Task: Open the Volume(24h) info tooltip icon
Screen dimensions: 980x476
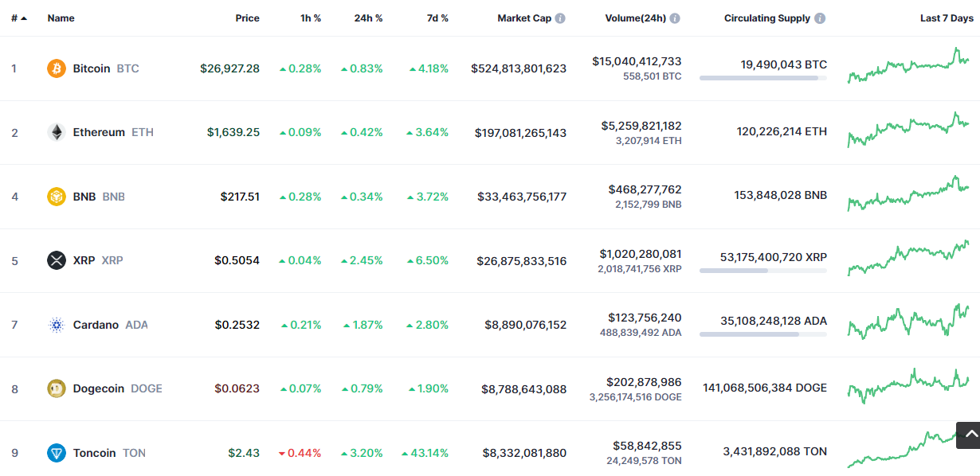Action: (x=675, y=18)
